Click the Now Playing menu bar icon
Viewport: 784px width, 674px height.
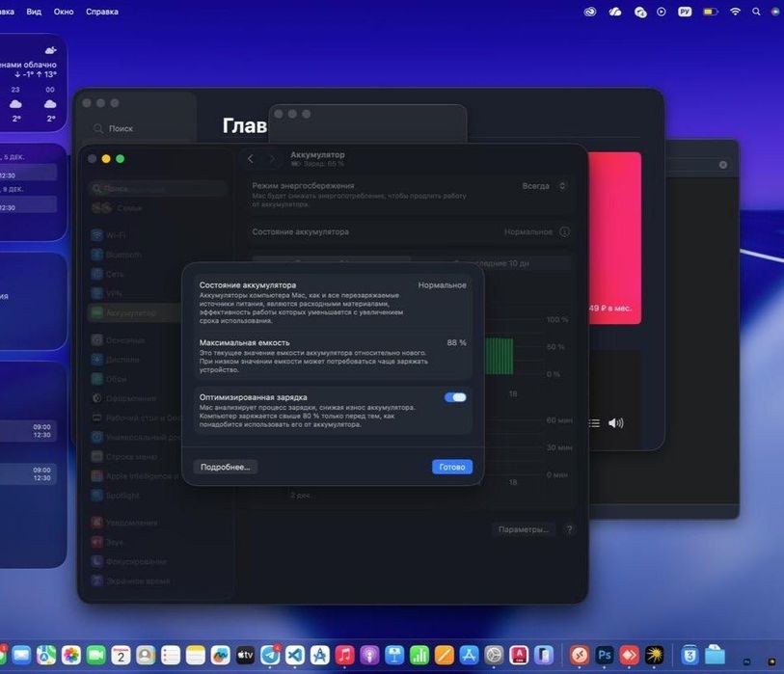coord(661,12)
